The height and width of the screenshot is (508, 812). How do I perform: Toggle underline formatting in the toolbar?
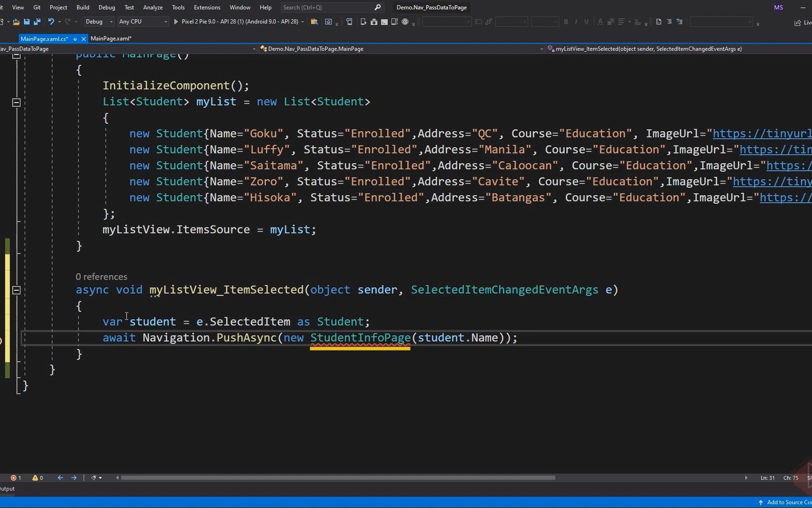tap(586, 22)
